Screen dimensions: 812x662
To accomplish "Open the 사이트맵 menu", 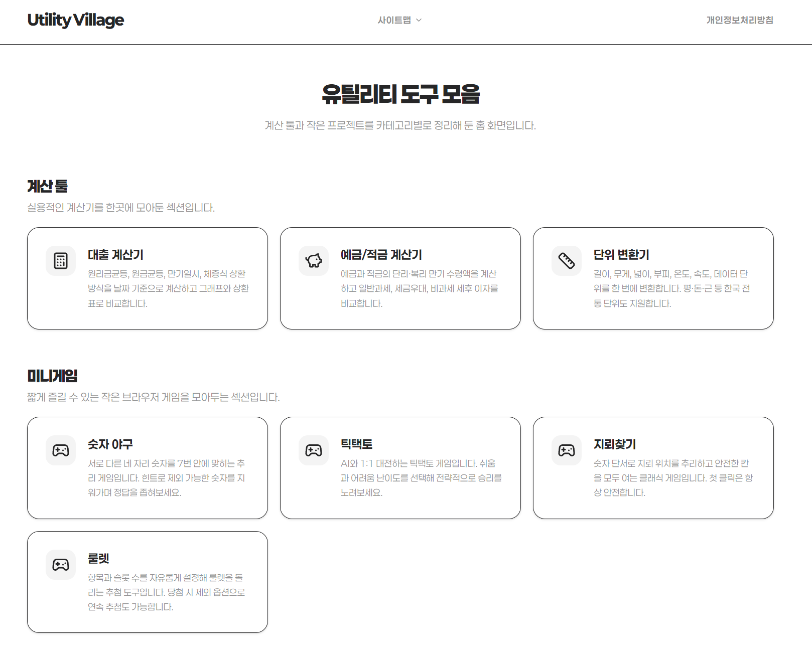I will coord(394,20).
